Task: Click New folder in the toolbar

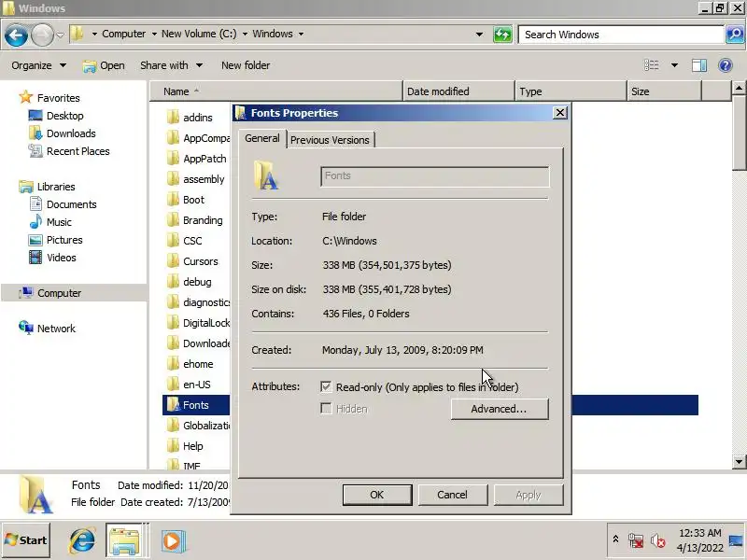Action: (246, 65)
